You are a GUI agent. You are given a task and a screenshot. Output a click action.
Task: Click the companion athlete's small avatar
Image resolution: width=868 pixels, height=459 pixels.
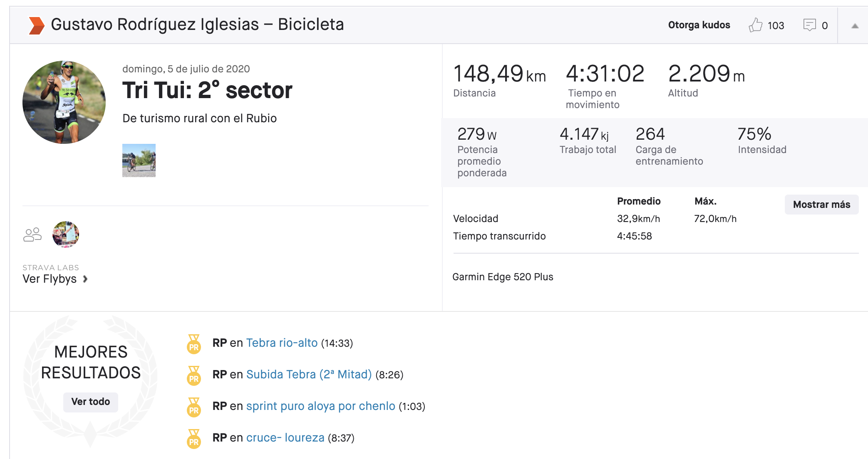pyautogui.click(x=66, y=234)
